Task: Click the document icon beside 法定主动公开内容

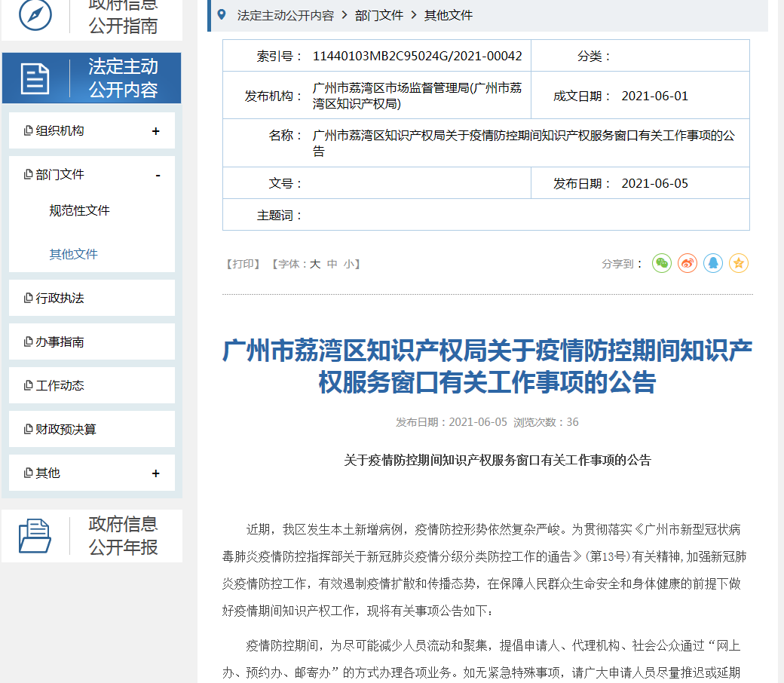Action: pos(35,78)
